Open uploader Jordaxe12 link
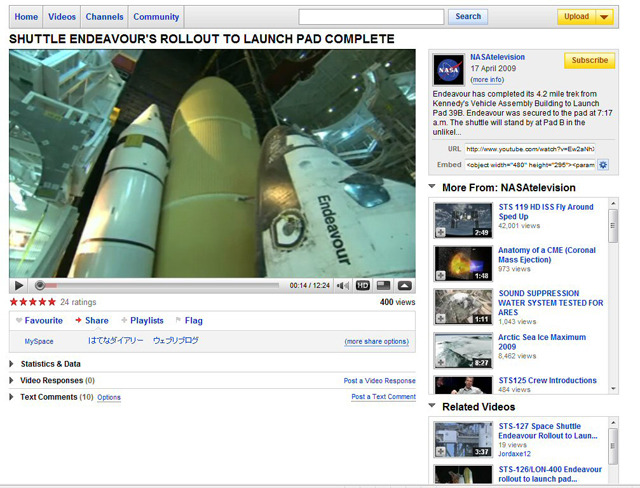 (514, 454)
